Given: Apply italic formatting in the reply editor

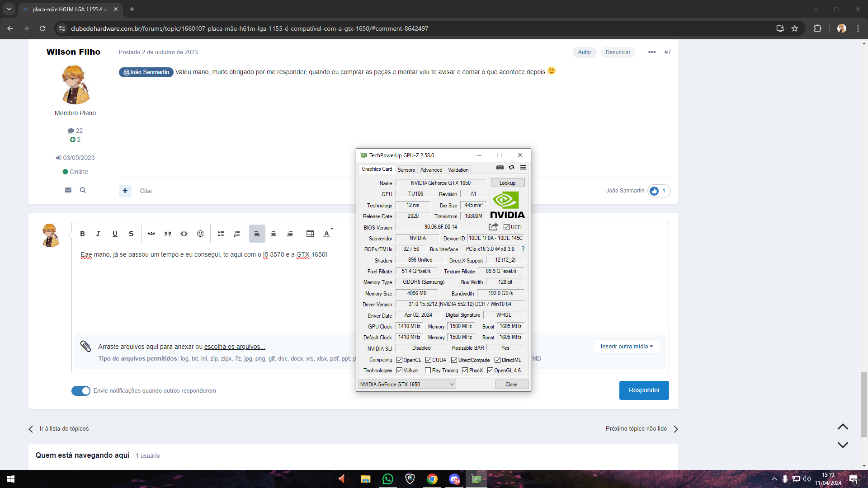Looking at the screenshot, I should click(98, 234).
